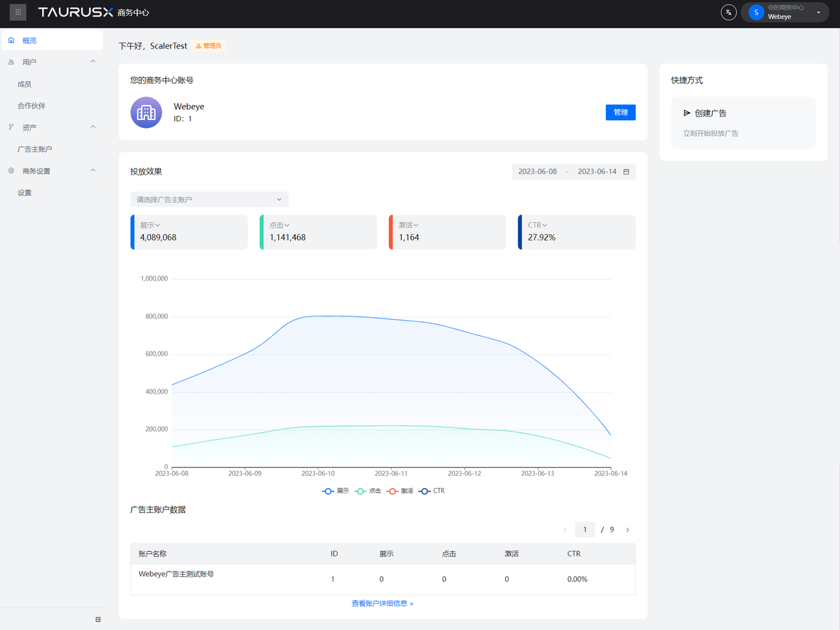The image size is (840, 630).
Task: Toggle 展示 series in chart legend
Action: coord(335,491)
